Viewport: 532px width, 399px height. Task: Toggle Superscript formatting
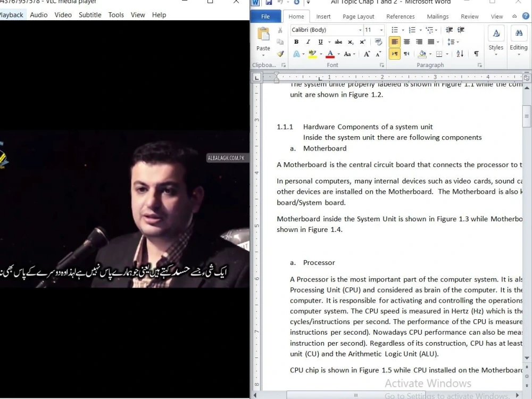(362, 41)
